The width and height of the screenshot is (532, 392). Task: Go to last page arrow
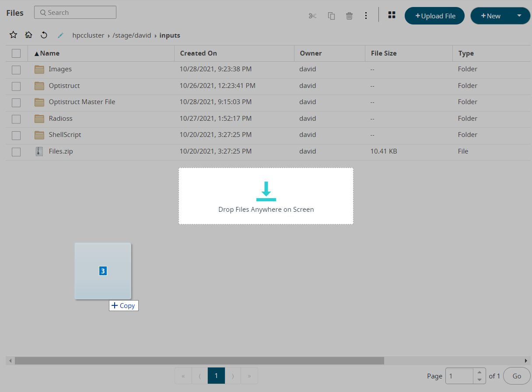[249, 376]
